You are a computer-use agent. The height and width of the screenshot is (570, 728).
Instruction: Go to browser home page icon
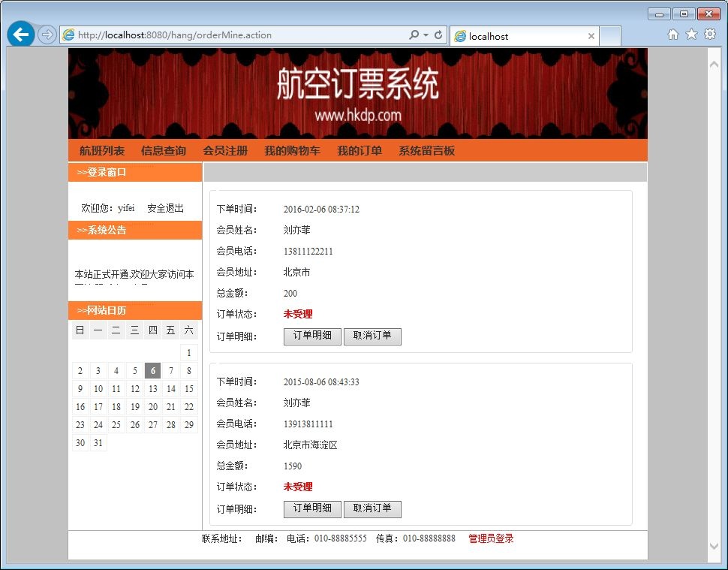672,35
